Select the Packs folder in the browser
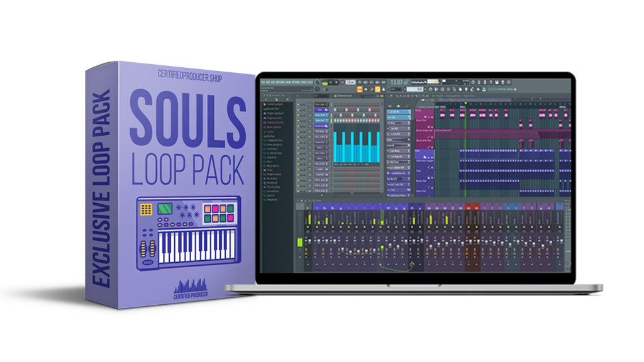644x362 pixels. coord(272,170)
